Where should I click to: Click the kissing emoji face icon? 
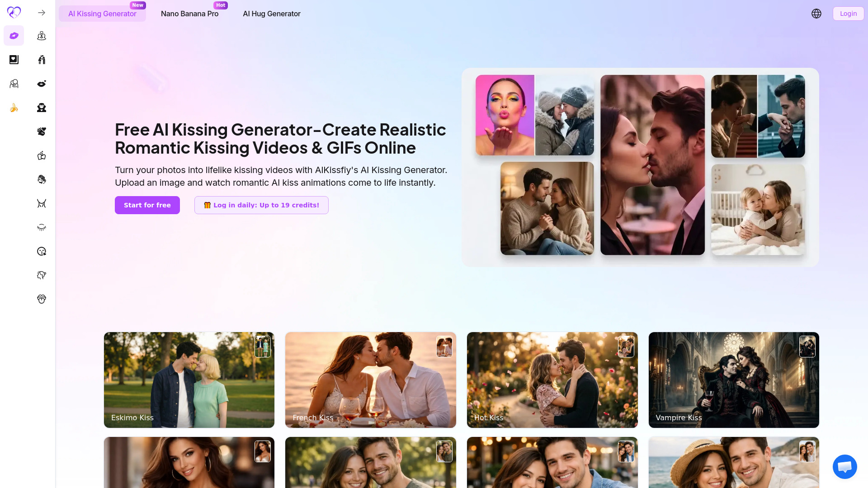(42, 251)
